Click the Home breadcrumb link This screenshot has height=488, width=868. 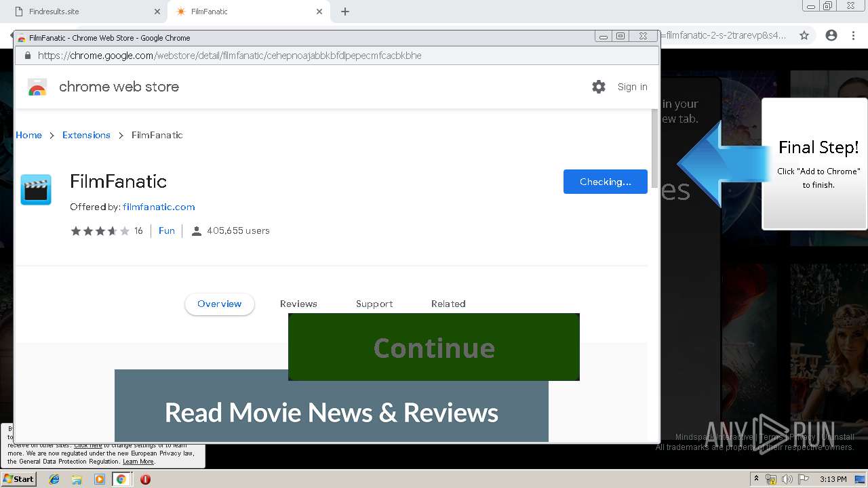(x=28, y=136)
